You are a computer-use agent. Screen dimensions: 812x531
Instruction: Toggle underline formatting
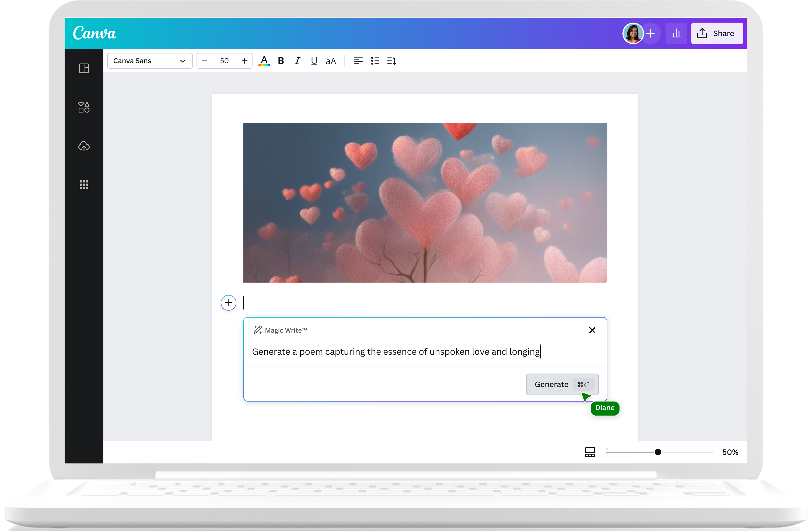pyautogui.click(x=314, y=61)
